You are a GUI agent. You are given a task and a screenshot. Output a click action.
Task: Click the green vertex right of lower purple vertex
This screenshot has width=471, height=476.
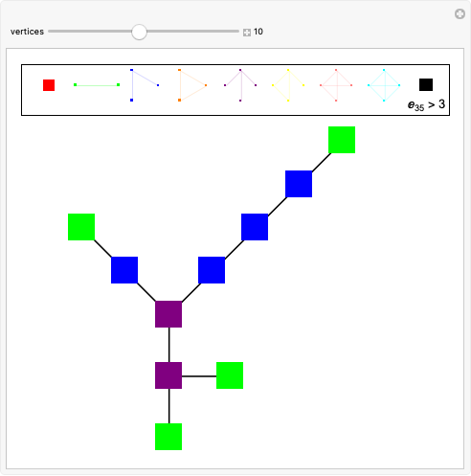click(x=230, y=375)
